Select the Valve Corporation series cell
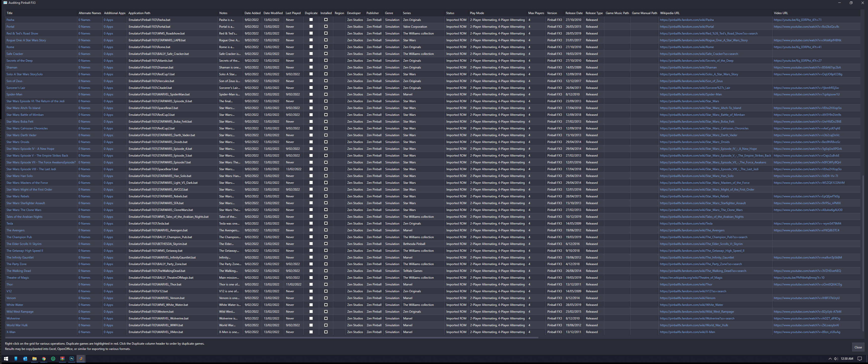 (x=423, y=27)
